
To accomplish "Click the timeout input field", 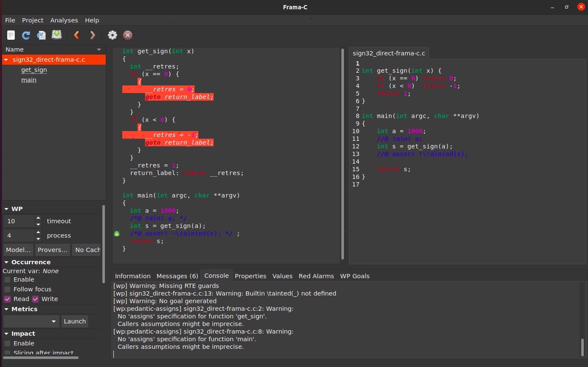I will 19,221.
